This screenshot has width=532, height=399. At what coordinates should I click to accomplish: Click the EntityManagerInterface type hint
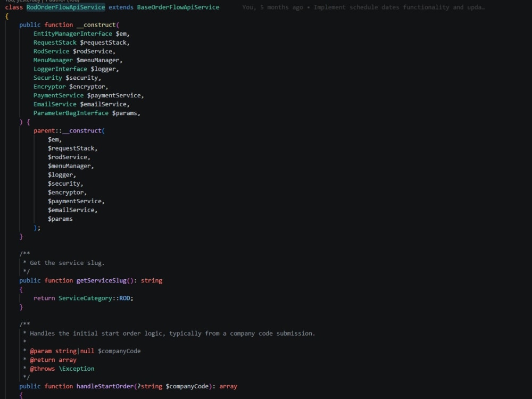tap(72, 34)
